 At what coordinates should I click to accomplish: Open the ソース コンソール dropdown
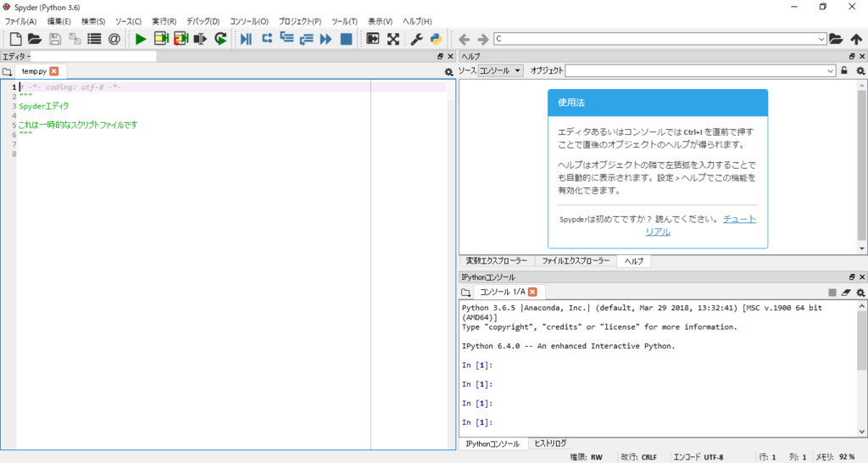[x=500, y=70]
